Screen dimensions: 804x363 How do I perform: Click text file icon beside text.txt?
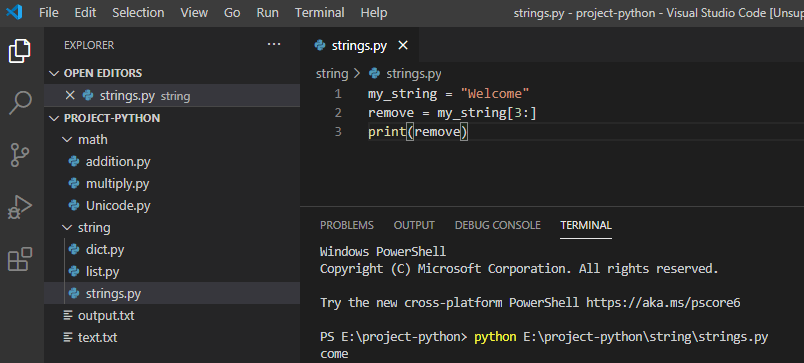(68, 337)
